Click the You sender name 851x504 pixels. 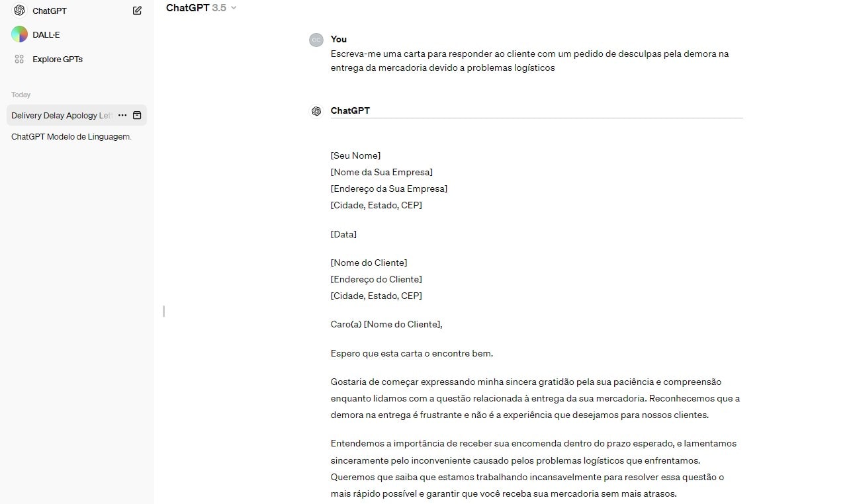(x=339, y=39)
